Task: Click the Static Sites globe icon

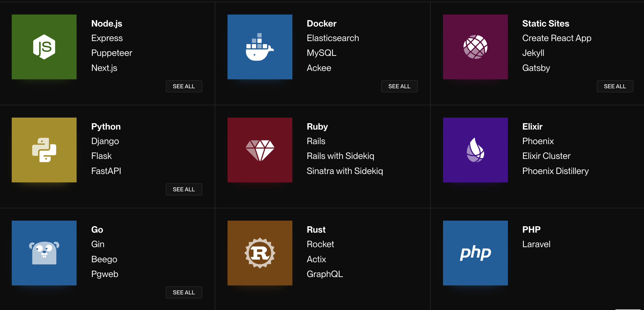Action: pyautogui.click(x=475, y=47)
